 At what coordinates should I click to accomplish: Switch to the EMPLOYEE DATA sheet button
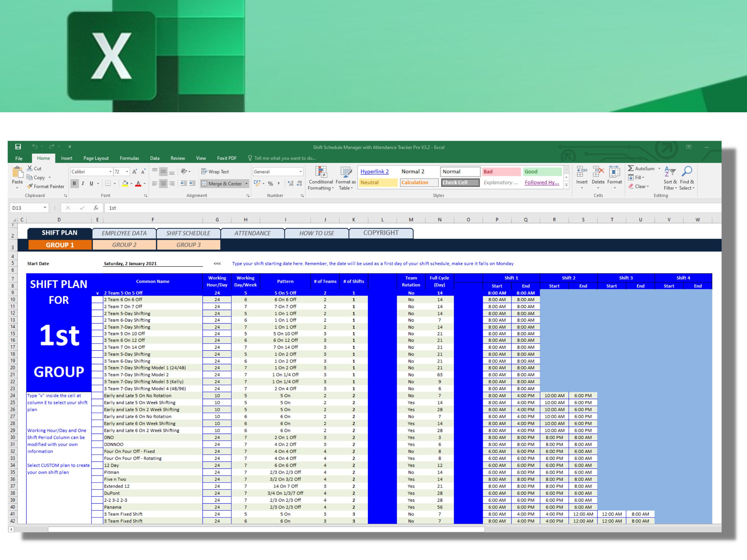click(x=124, y=233)
